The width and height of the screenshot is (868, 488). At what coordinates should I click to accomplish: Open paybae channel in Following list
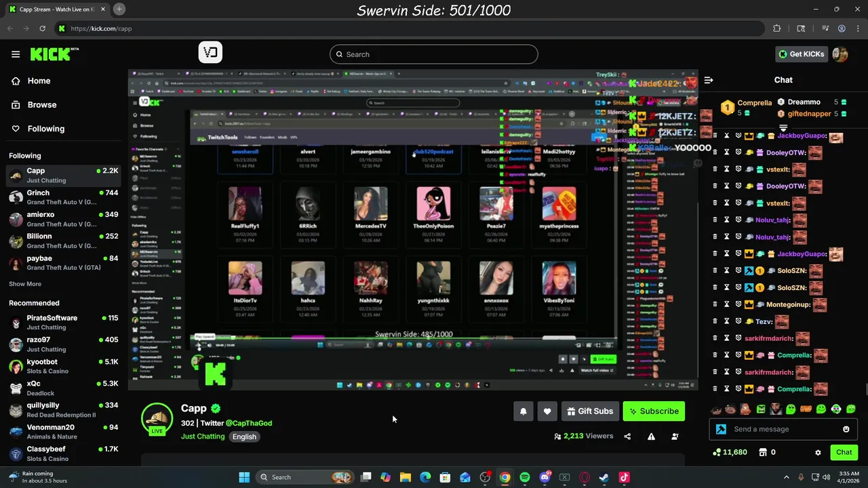click(64, 262)
